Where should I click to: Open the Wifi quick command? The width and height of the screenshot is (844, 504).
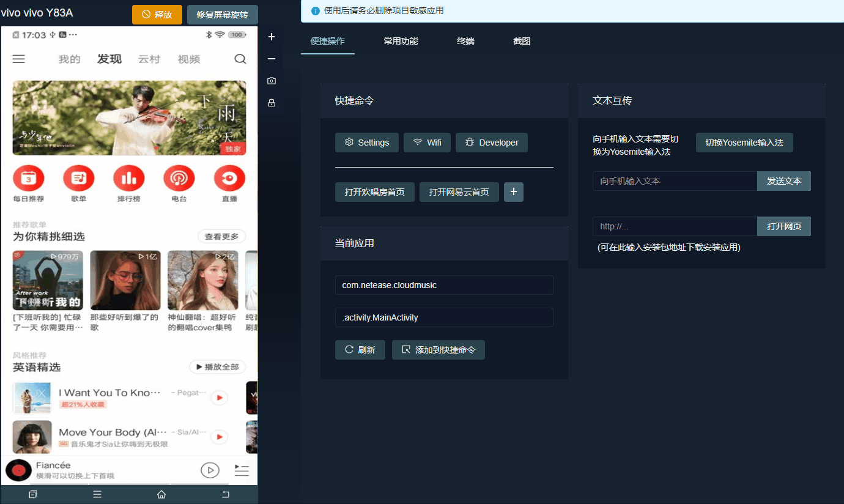(x=428, y=143)
